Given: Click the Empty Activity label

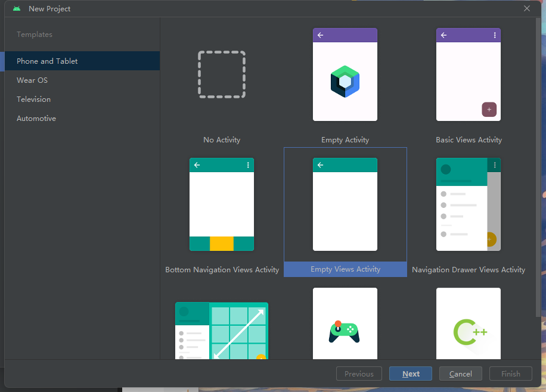Looking at the screenshot, I should click(345, 140).
